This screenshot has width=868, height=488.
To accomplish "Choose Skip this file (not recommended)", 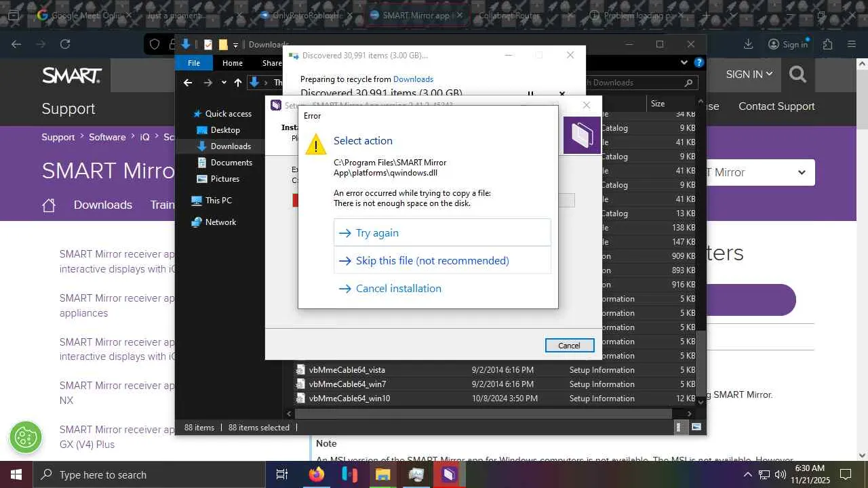I will coord(442,260).
